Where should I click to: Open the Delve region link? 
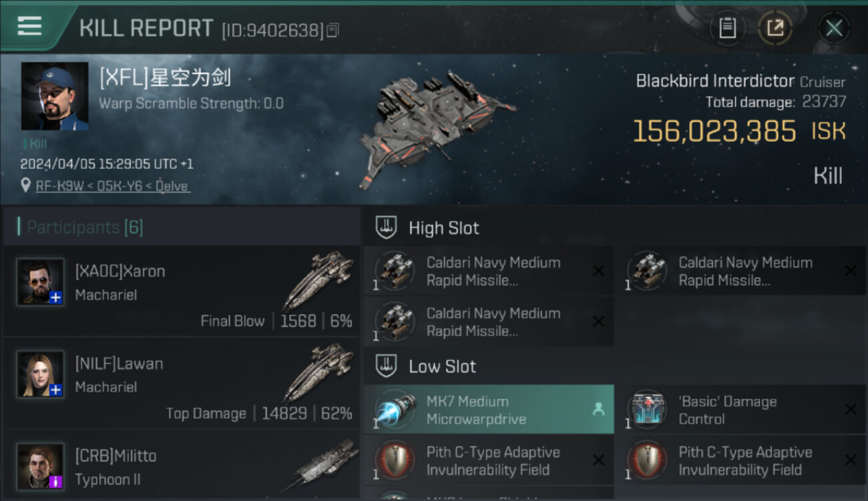pos(172,186)
